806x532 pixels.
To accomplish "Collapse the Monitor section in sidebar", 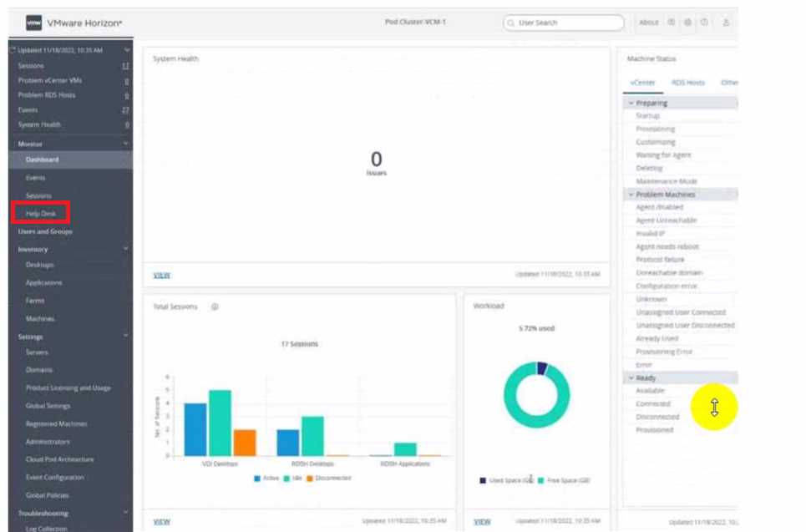I will pyautogui.click(x=126, y=144).
